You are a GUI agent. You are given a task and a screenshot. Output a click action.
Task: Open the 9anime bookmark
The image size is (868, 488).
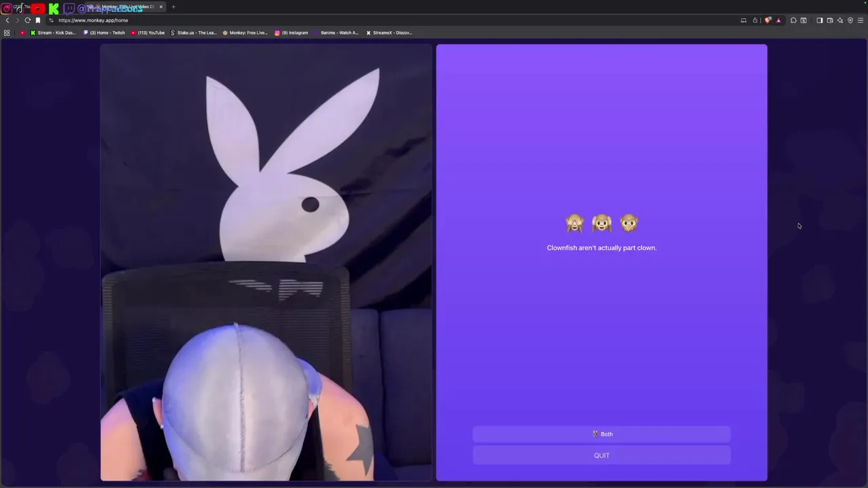point(336,33)
